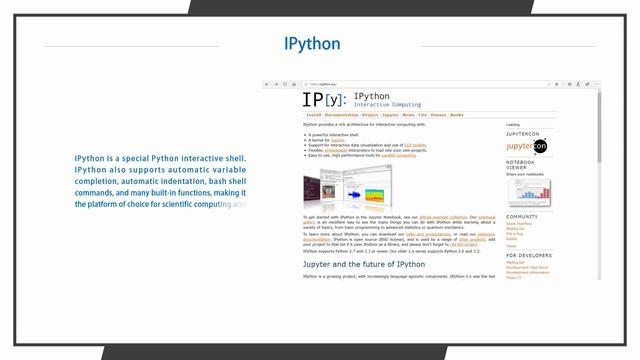Viewport: 640px width, 360px height.
Task: Follow the other projects link
Action: coord(472,240)
